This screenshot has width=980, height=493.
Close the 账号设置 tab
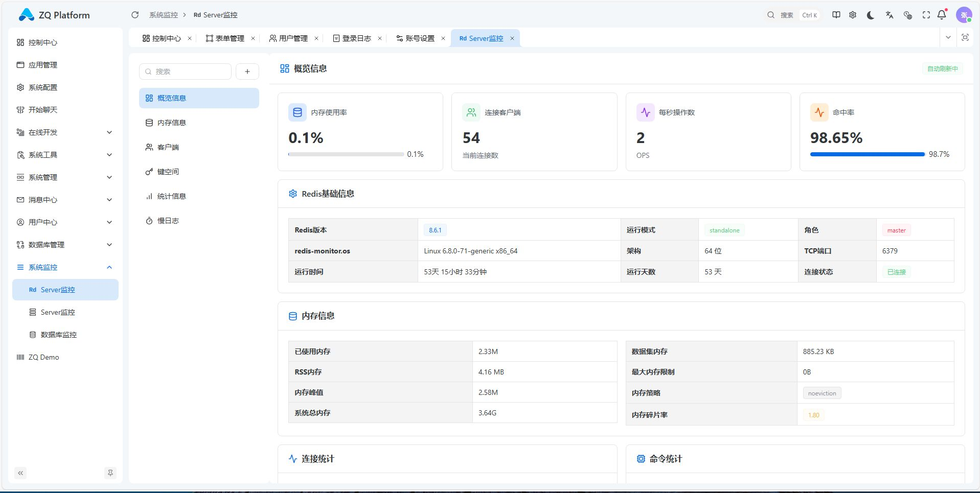(443, 38)
